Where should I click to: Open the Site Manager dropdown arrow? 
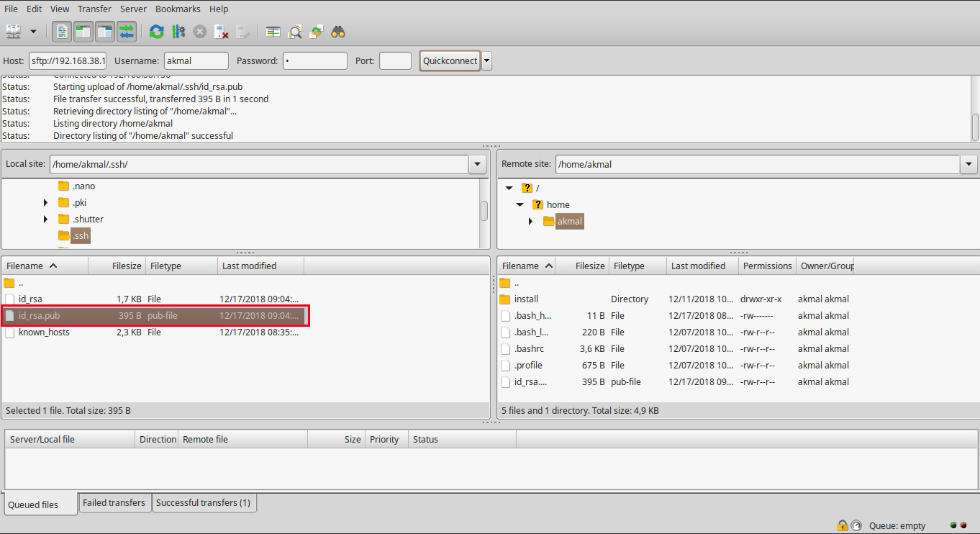click(x=33, y=32)
